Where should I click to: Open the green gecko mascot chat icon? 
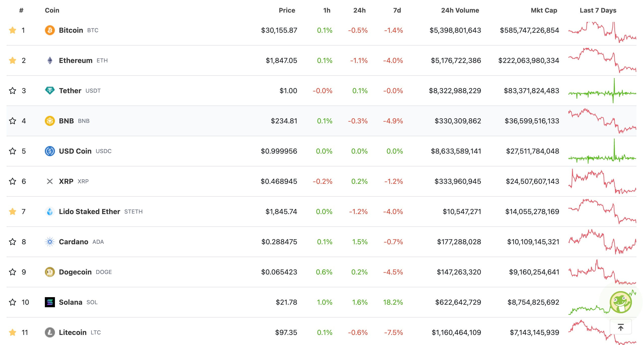[x=621, y=302]
